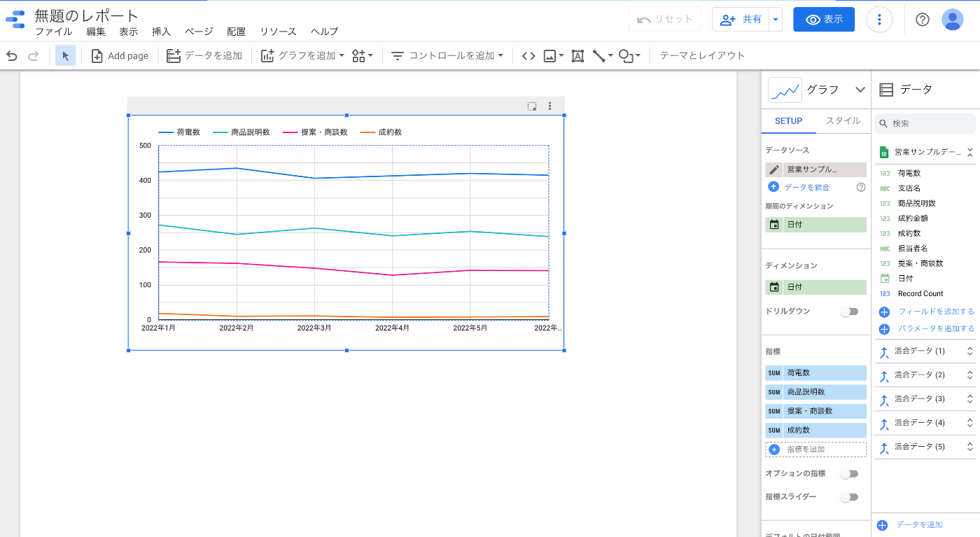Open the ヘルプ menu
Viewport: 980px width, 537px height.
click(325, 32)
